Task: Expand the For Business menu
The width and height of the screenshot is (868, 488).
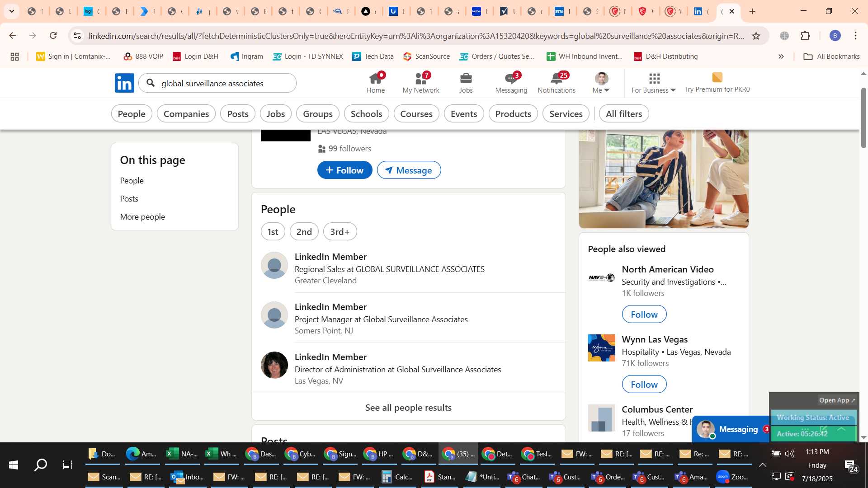Action: coord(654,83)
